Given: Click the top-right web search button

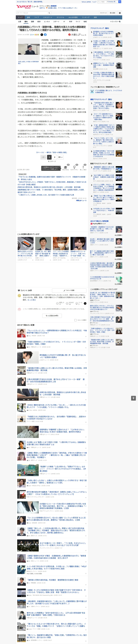Looking at the screenshot, I should [x=120, y=2].
